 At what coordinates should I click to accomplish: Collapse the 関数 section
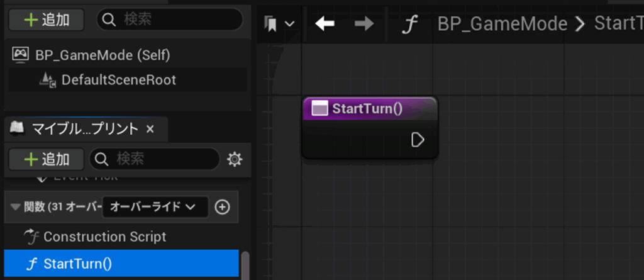point(16,206)
